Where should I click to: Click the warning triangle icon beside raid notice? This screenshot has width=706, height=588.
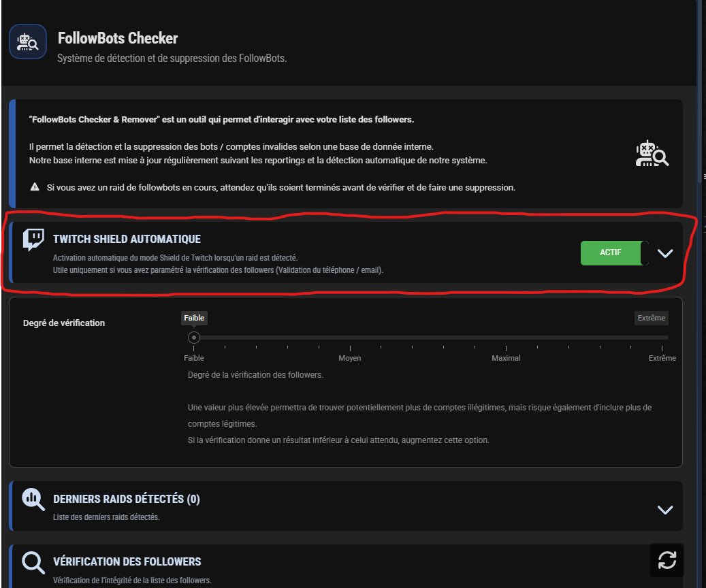click(35, 187)
